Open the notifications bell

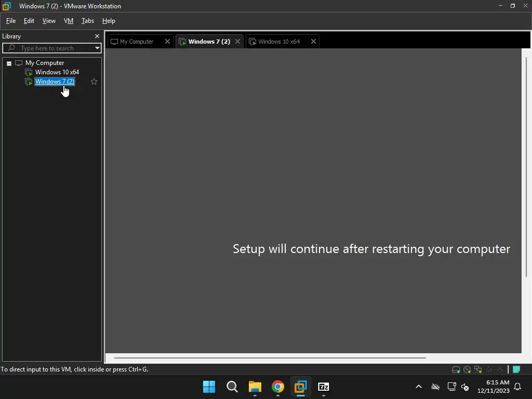pos(518,387)
